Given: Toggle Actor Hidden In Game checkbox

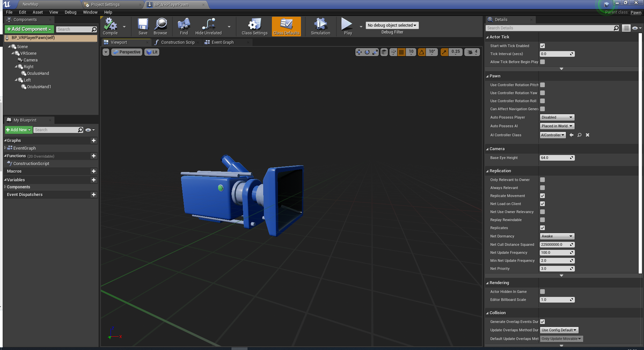Looking at the screenshot, I should point(543,291).
